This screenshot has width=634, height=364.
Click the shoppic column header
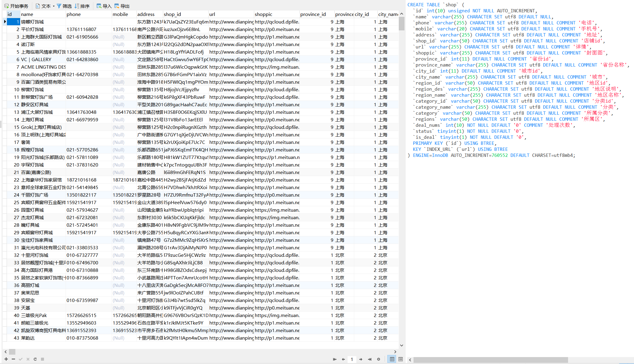[277, 14]
